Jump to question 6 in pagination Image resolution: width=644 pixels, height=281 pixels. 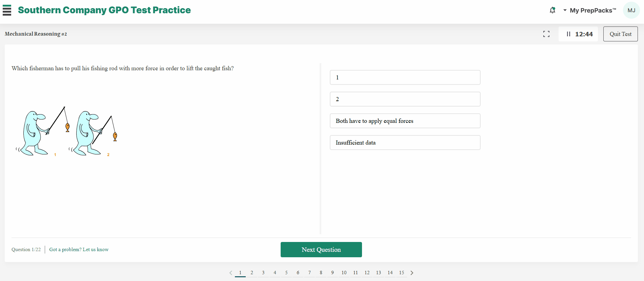[x=298, y=273]
